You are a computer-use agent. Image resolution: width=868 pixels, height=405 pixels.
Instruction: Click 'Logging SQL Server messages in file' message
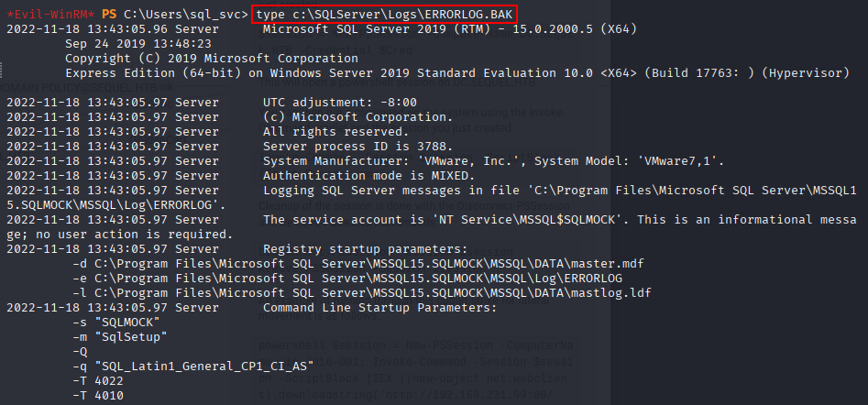(560, 191)
